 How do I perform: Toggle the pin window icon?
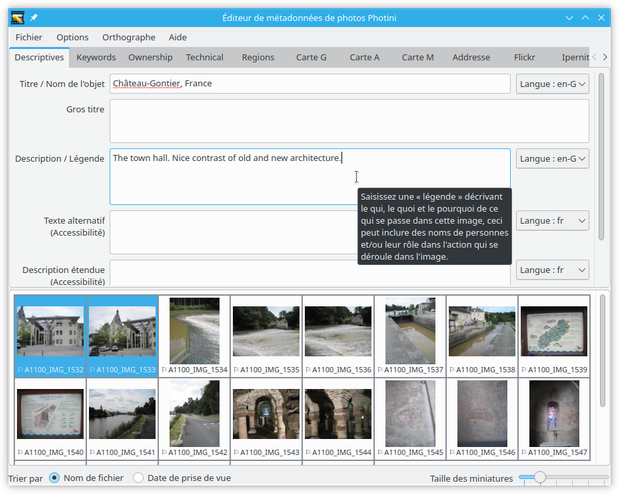[34, 18]
